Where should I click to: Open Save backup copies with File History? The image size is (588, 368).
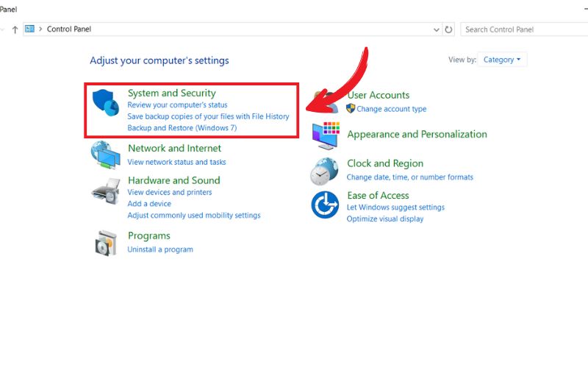pyautogui.click(x=208, y=116)
